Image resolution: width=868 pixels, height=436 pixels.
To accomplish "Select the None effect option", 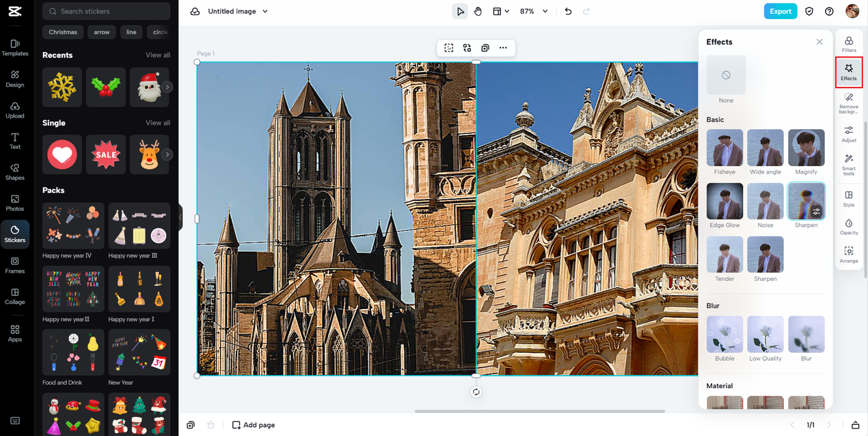I will click(726, 75).
